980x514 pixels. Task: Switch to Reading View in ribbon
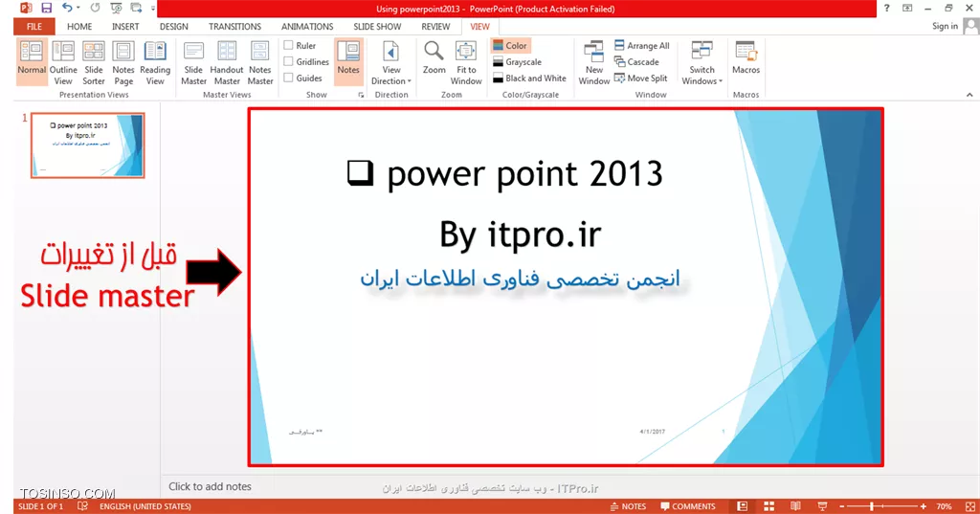tap(155, 62)
